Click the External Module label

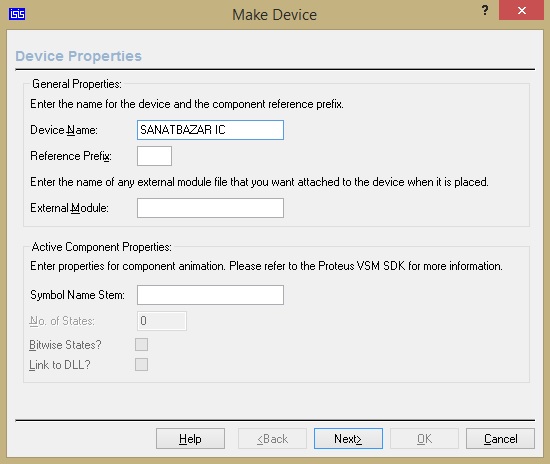[69, 208]
